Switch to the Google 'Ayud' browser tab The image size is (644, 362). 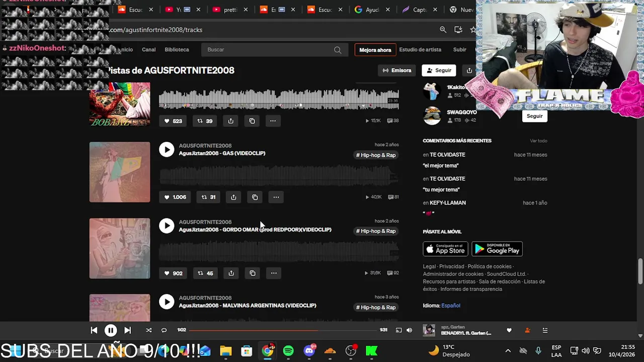(366, 10)
